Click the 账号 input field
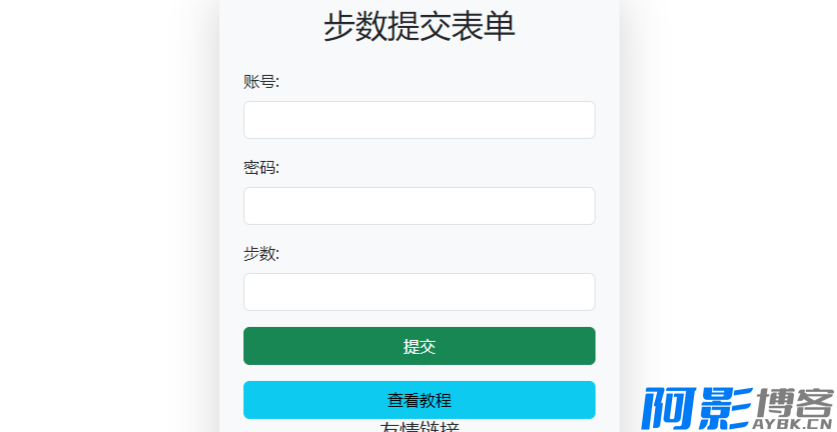This screenshot has height=432, width=837. (x=419, y=120)
